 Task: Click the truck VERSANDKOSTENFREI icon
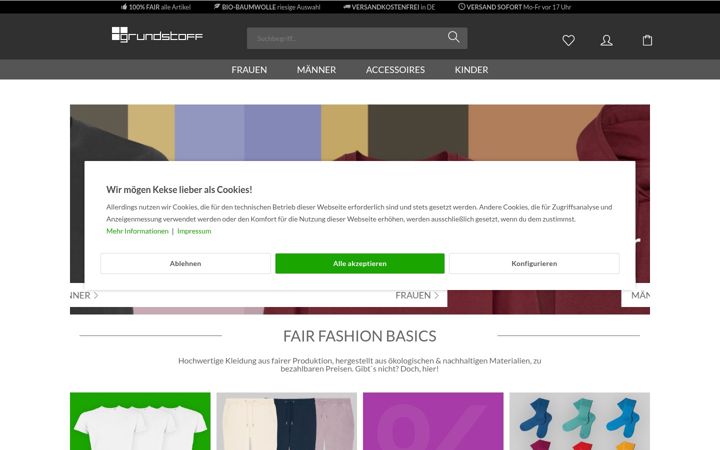(347, 7)
